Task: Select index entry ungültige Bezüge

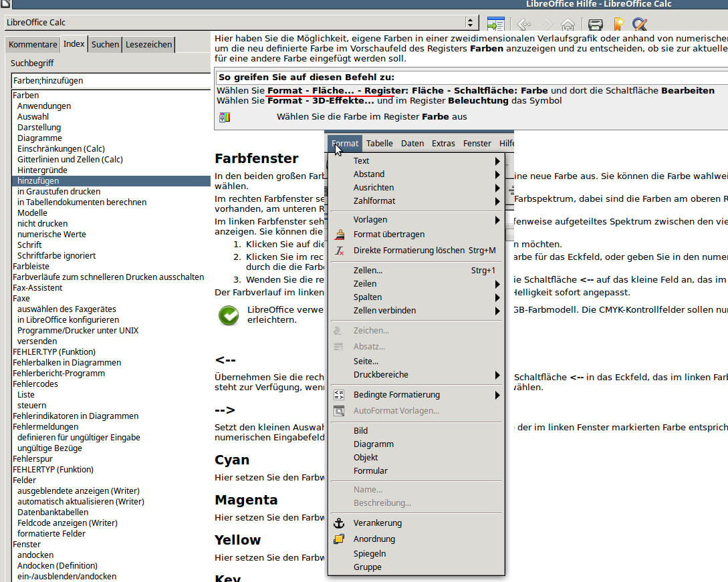Action: (49, 448)
